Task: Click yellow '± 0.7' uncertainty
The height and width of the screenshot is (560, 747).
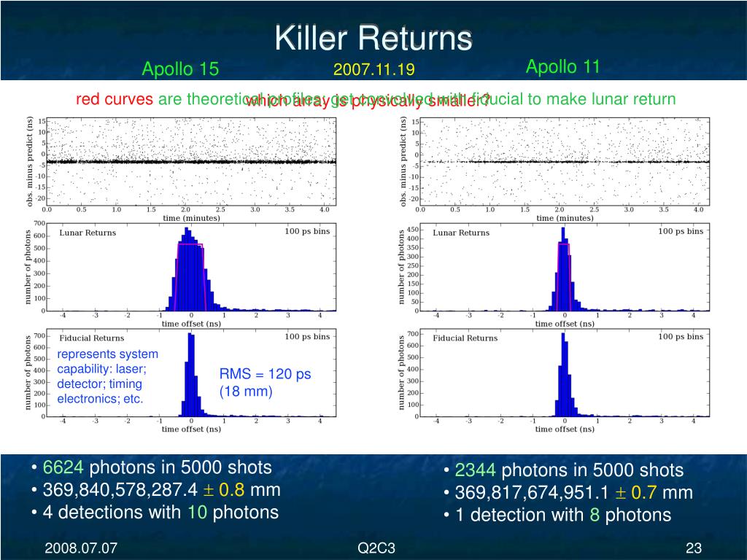Action: pos(636,493)
